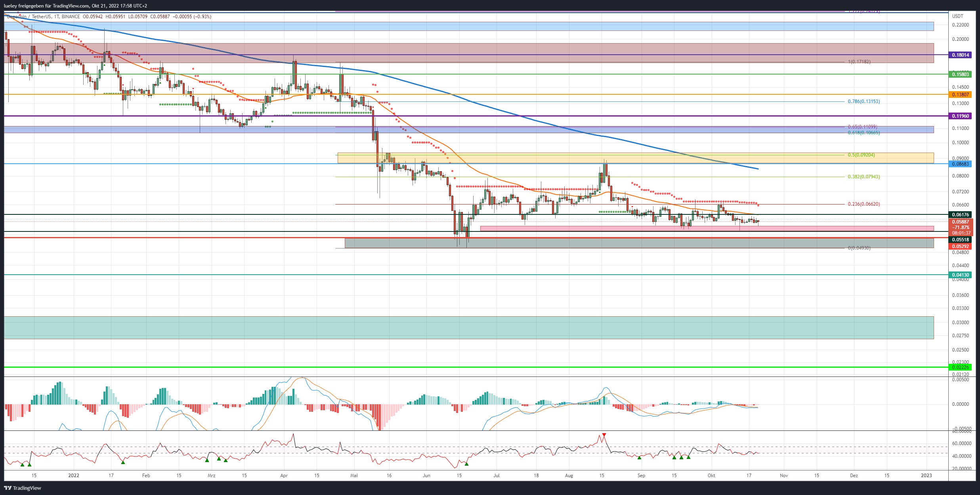Click the Aug label on time axis

[x=569, y=476]
